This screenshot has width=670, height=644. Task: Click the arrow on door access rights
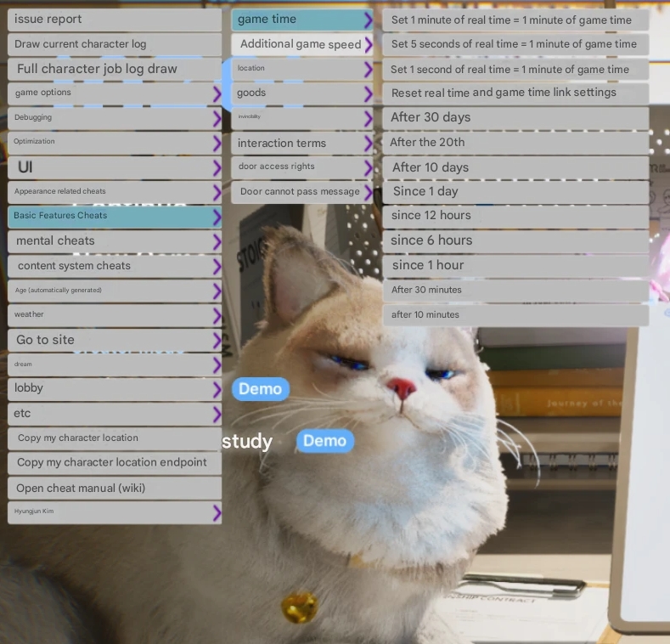click(368, 167)
